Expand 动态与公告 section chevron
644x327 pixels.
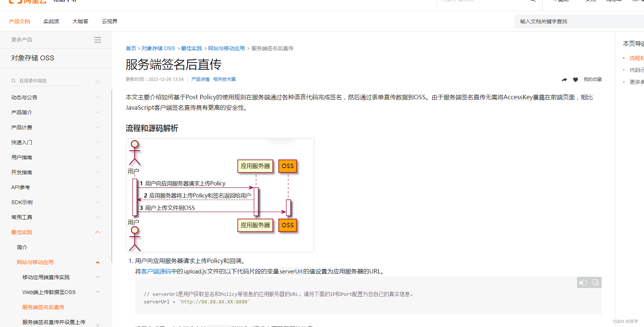coord(98,97)
